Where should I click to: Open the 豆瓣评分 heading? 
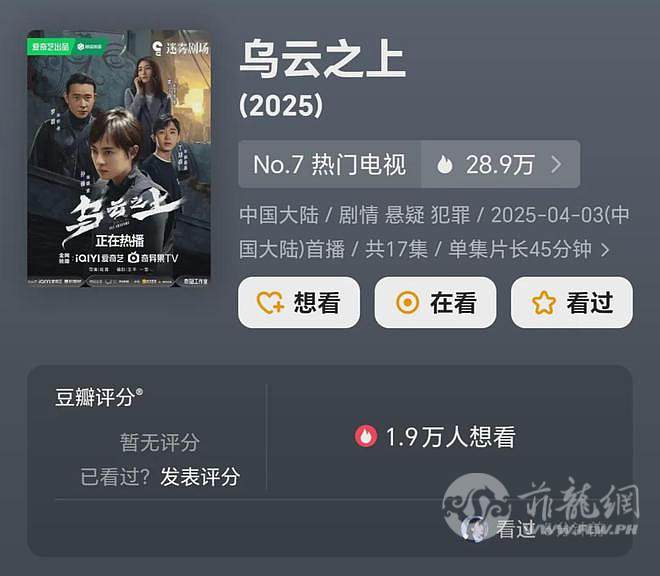point(98,397)
